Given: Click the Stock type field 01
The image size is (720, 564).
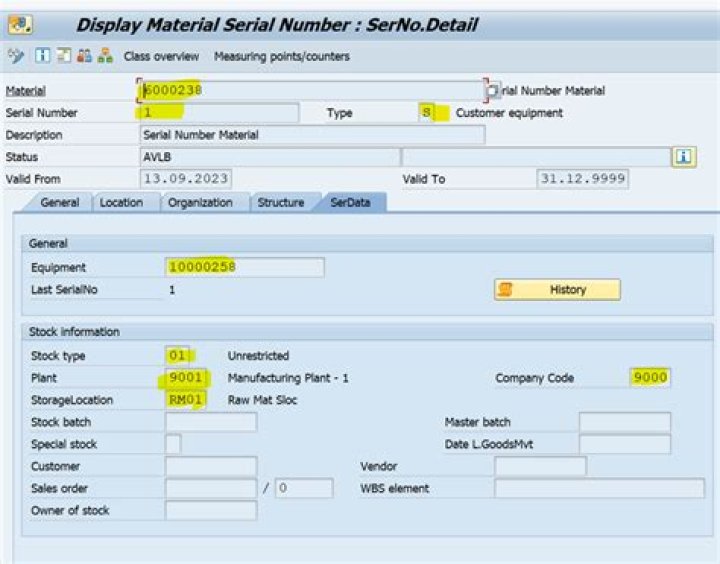Looking at the screenshot, I should tap(177, 355).
